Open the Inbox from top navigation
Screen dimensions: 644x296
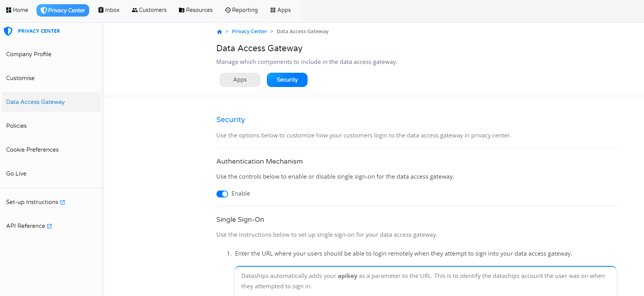click(109, 10)
